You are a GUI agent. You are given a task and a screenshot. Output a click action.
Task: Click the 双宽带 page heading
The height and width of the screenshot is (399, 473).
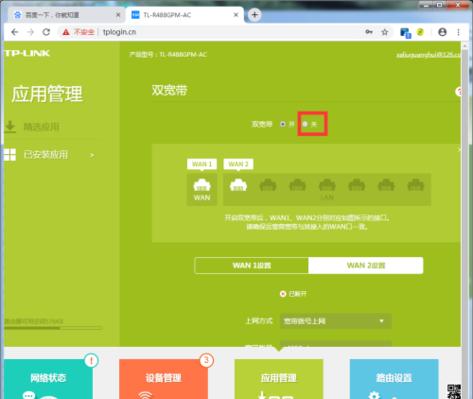[x=170, y=90]
